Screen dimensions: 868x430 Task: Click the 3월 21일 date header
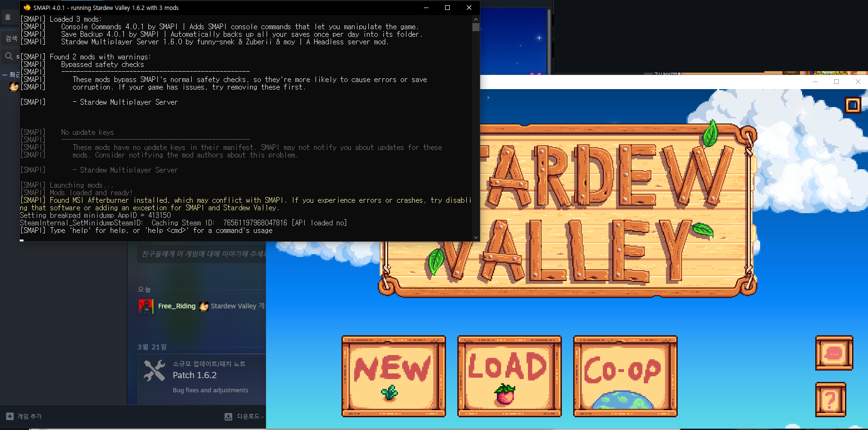pyautogui.click(x=152, y=347)
